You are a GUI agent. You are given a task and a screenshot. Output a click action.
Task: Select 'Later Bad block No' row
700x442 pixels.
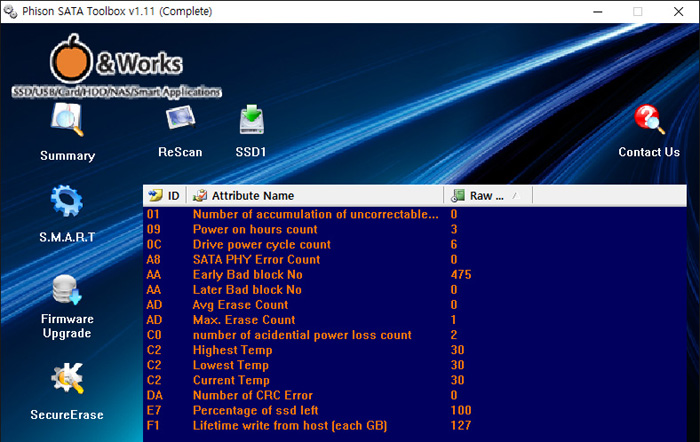coord(415,290)
